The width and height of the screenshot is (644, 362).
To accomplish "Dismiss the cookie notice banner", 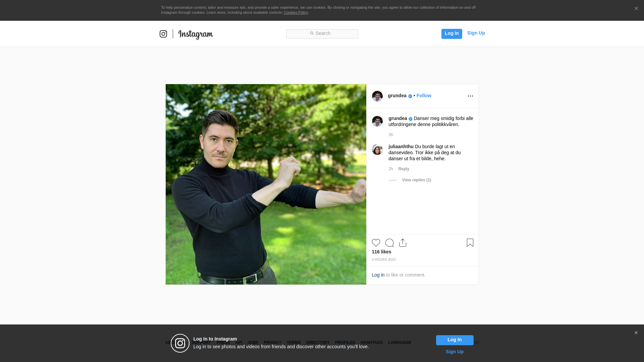I will (636, 9).
